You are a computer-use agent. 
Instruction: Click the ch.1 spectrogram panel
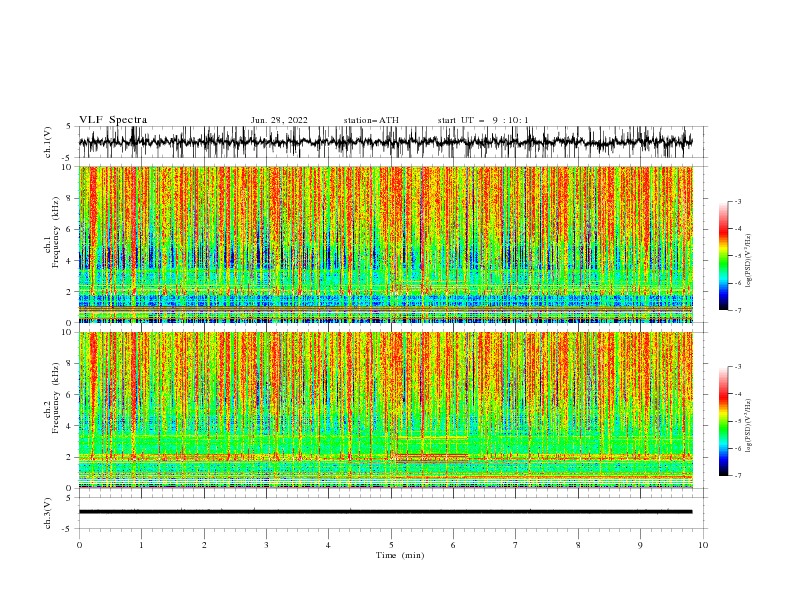pyautogui.click(x=386, y=244)
